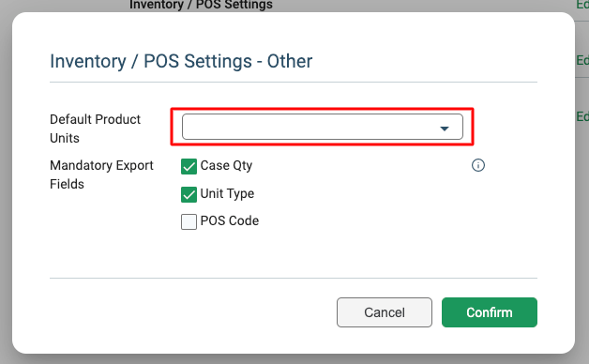
Task: Click the dialog title Inventory / POS Settings - Other
Action: pyautogui.click(x=181, y=61)
